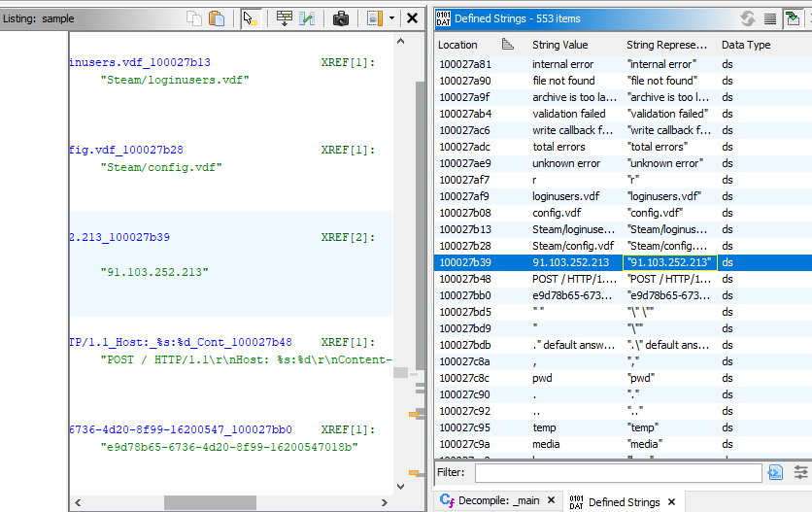812x512 pixels.
Task: Take a Listing snapshot with camera icon
Action: (x=340, y=18)
